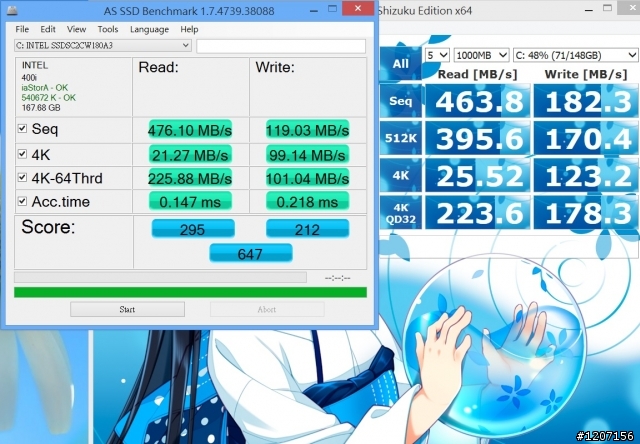Close the AS SSD Benchmark window
The height and width of the screenshot is (444, 640).
click(358, 9)
